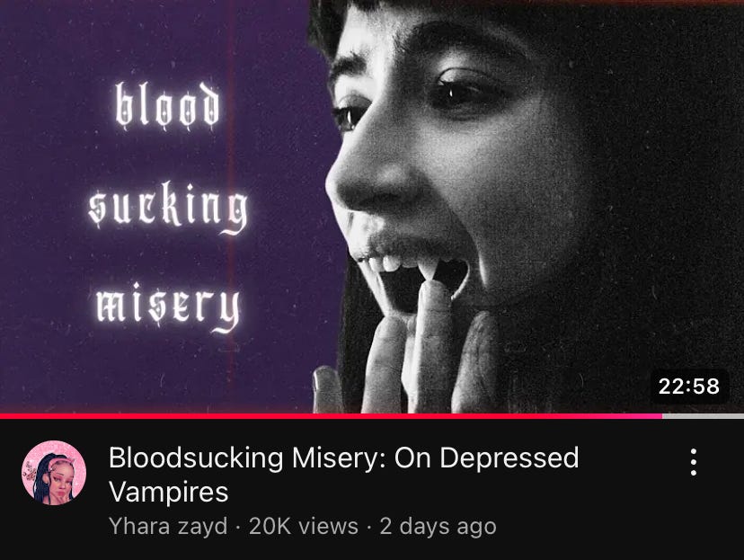Click the gothic 'sucking' text in the thumbnail

[168, 209]
